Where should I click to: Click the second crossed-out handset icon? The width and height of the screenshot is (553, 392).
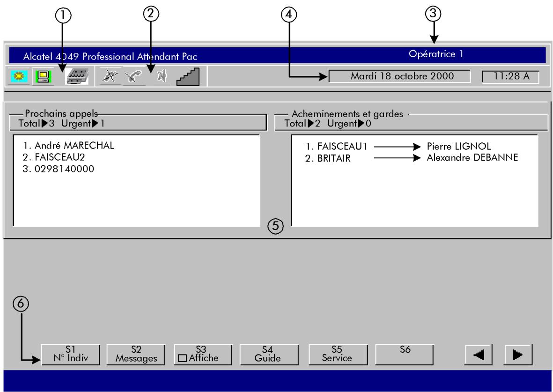pos(134,76)
